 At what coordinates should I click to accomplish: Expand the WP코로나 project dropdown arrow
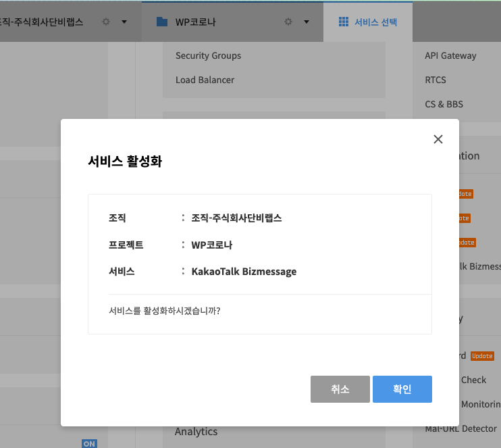point(307,22)
